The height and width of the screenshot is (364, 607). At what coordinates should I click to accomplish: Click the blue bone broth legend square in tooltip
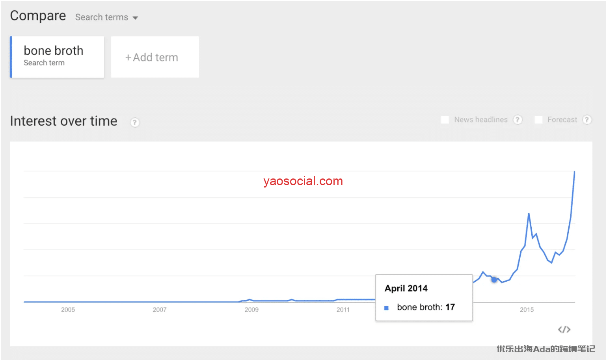[387, 308]
